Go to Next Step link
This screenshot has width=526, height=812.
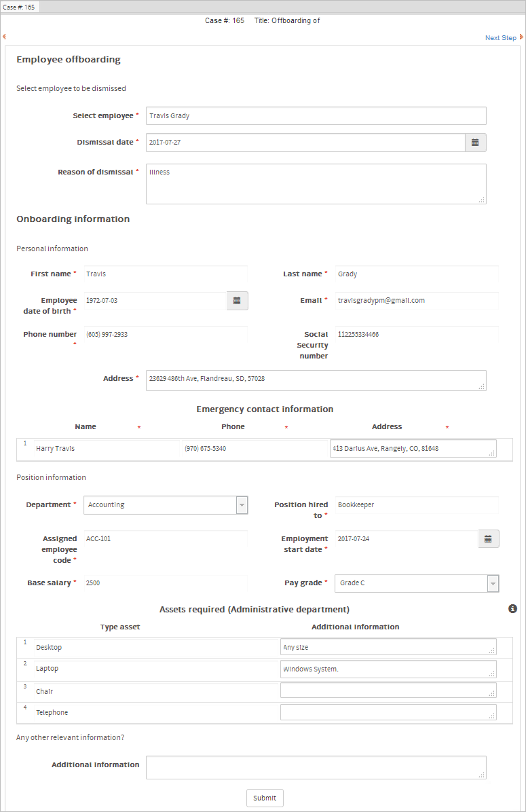click(x=500, y=38)
